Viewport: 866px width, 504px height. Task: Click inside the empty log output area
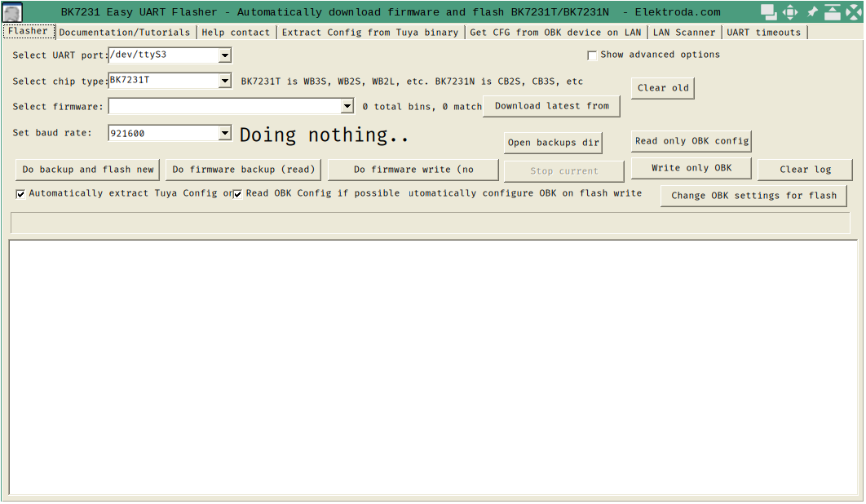432,367
